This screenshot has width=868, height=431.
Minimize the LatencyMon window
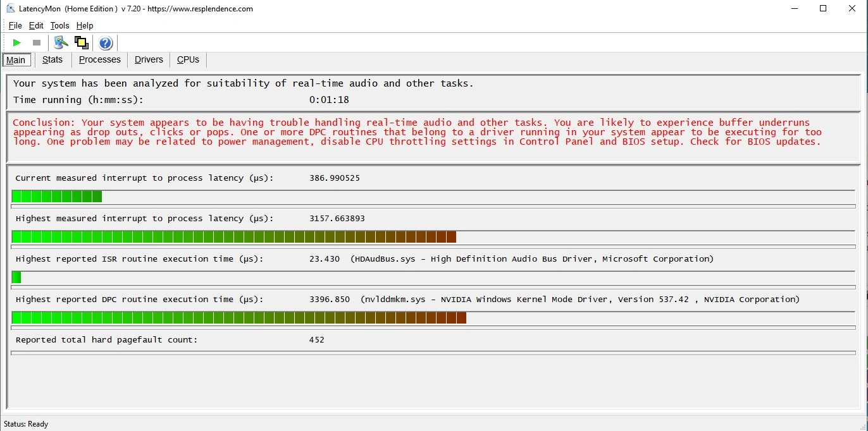coord(794,8)
